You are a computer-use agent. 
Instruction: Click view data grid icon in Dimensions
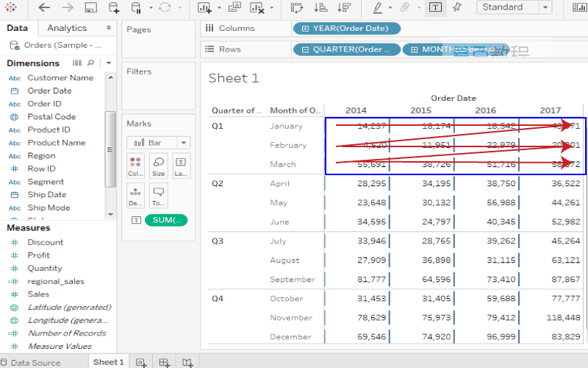77,63
